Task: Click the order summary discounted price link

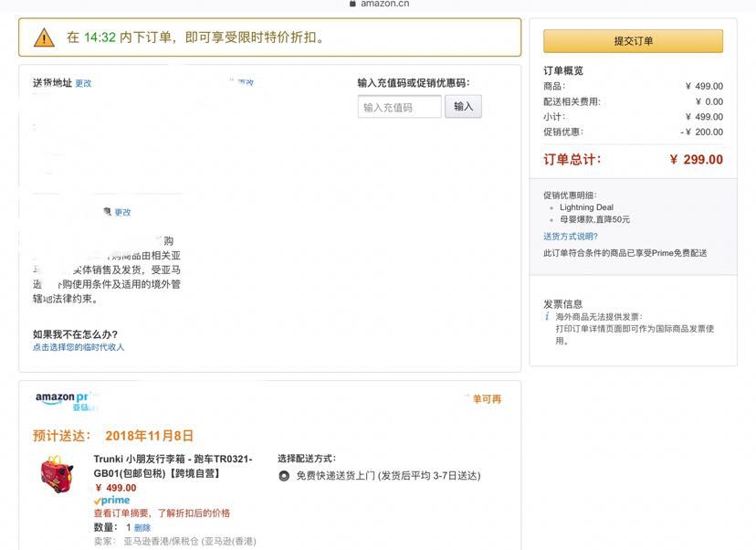Action: [162, 513]
